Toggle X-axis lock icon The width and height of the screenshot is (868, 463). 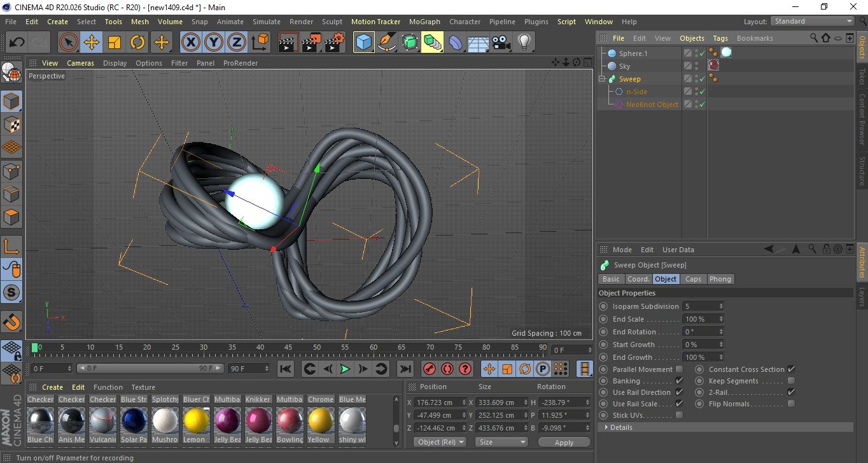click(x=190, y=43)
